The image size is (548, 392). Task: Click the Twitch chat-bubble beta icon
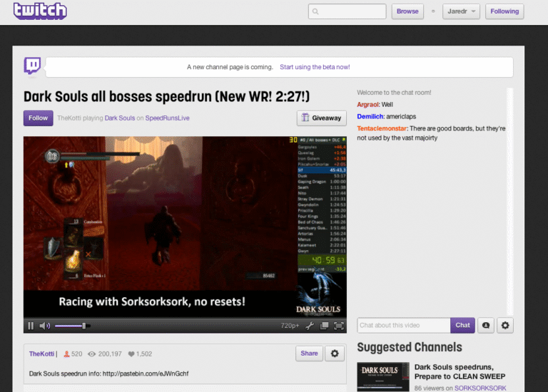32,66
